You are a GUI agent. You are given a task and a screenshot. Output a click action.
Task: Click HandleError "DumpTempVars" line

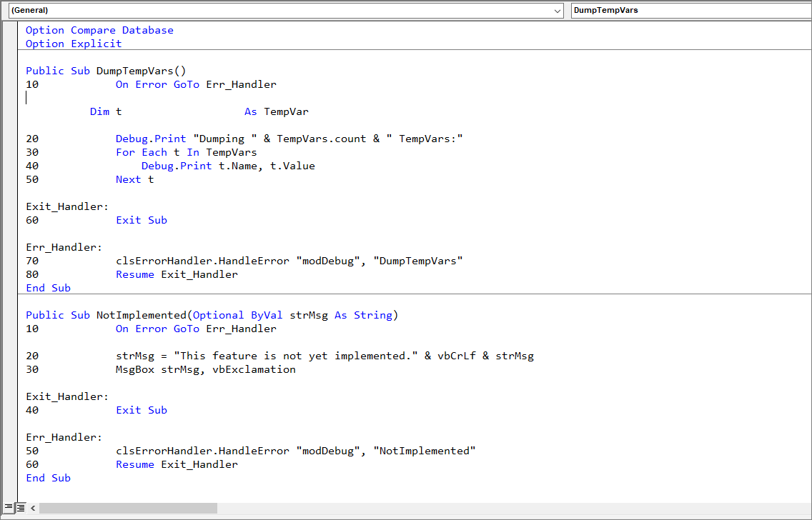289,261
